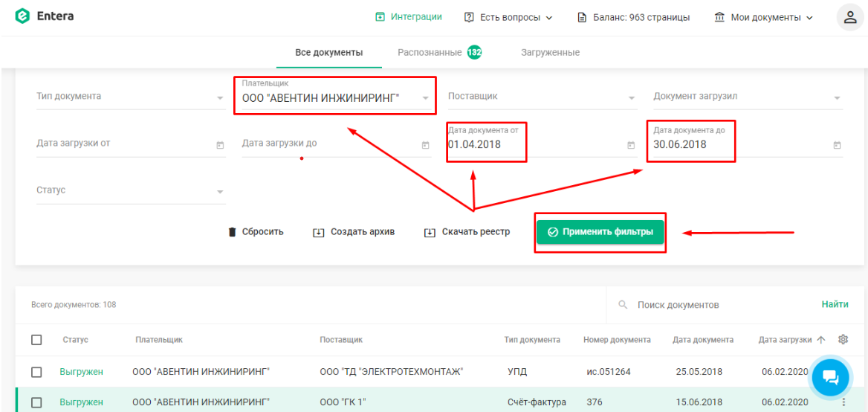Click calendar icon for Дата документа до

pos(837,145)
